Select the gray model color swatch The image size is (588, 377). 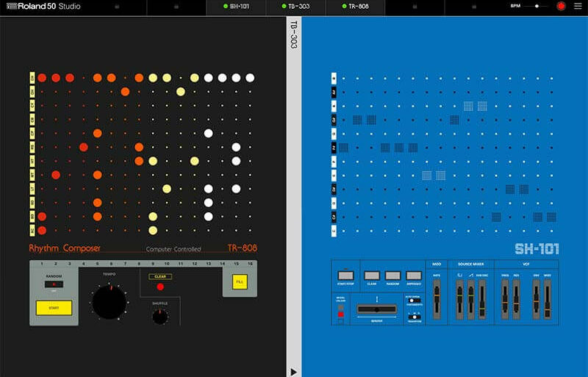(x=341, y=308)
